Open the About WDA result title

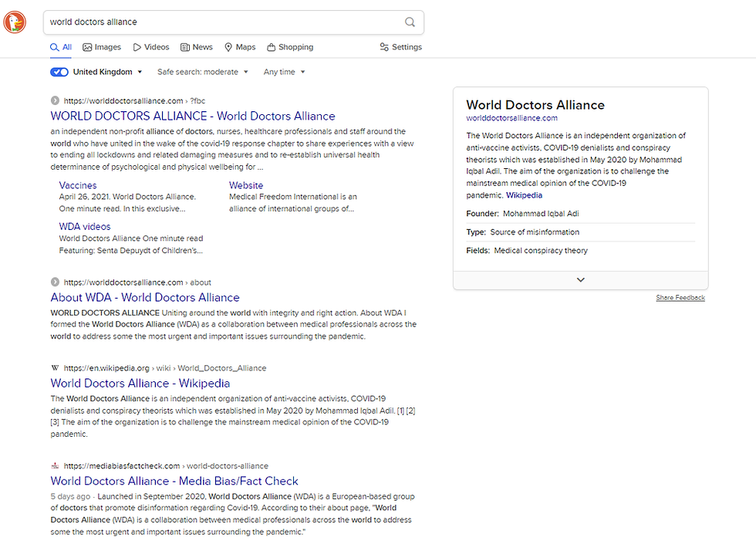[x=145, y=297]
